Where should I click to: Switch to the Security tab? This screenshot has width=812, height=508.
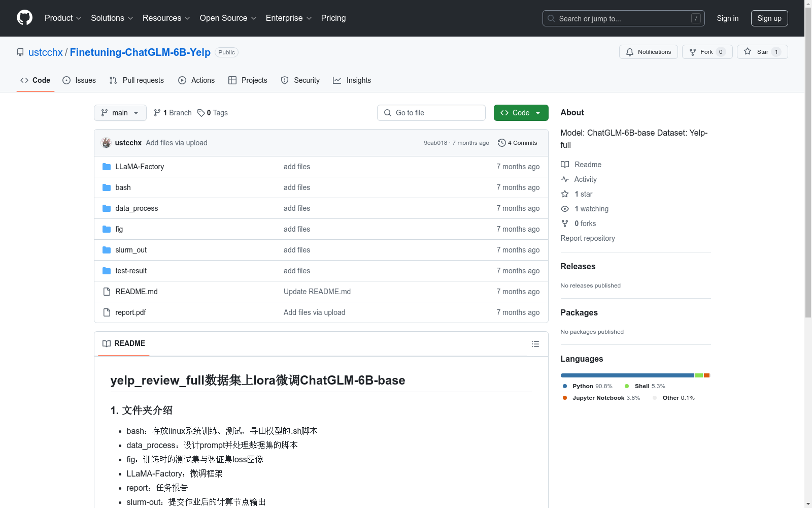click(x=300, y=80)
